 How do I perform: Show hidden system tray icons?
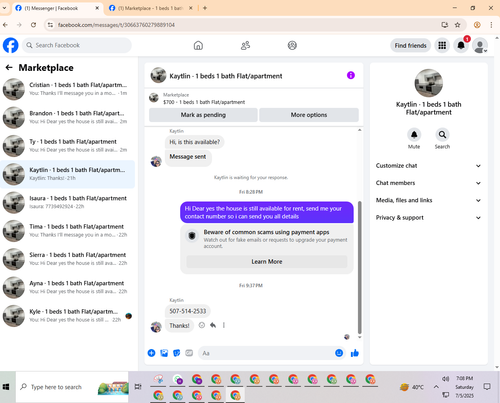point(436,387)
